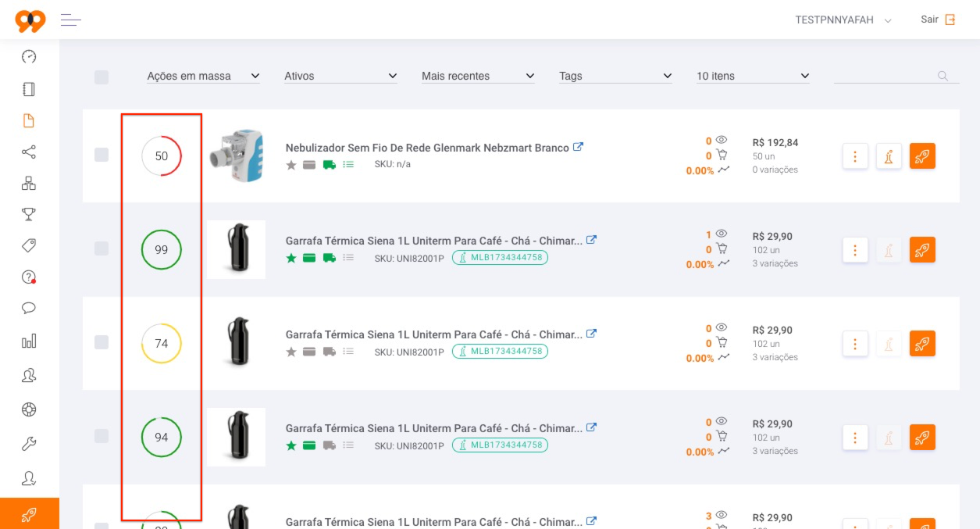Open the notebook icon in sidebar
This screenshot has height=529, width=980.
click(x=29, y=89)
